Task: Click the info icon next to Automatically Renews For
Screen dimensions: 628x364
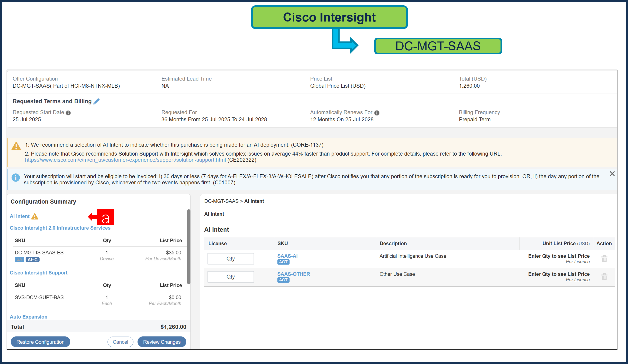Action: (x=377, y=113)
